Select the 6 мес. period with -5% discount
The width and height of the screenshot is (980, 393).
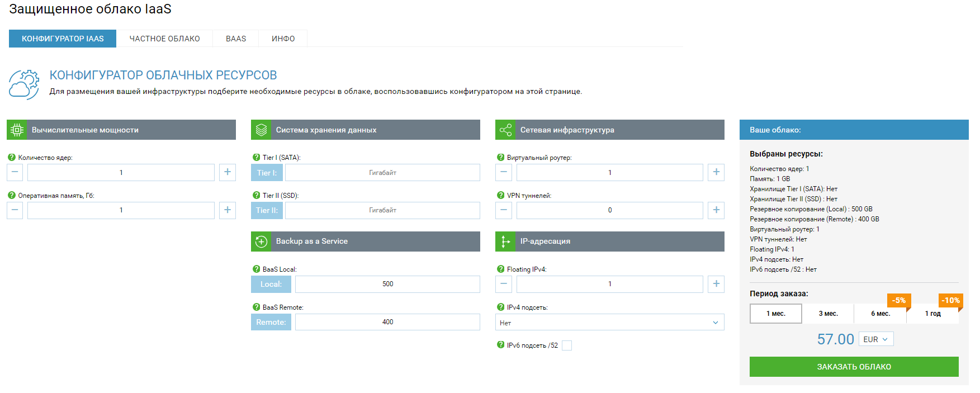[880, 314]
